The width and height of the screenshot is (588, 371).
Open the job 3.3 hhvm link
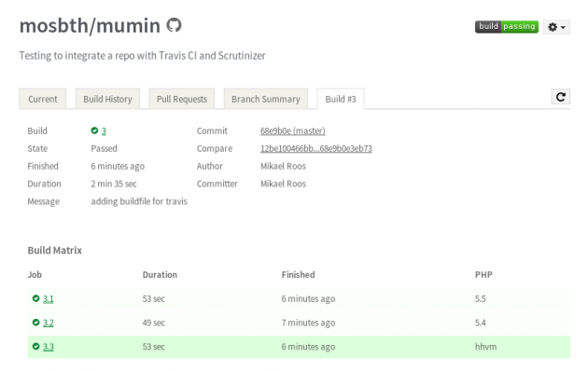click(49, 347)
